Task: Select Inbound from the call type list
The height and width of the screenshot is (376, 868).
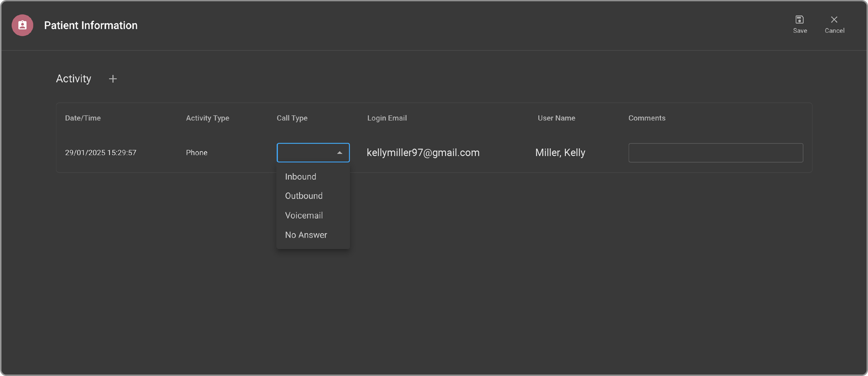Action: [300, 177]
